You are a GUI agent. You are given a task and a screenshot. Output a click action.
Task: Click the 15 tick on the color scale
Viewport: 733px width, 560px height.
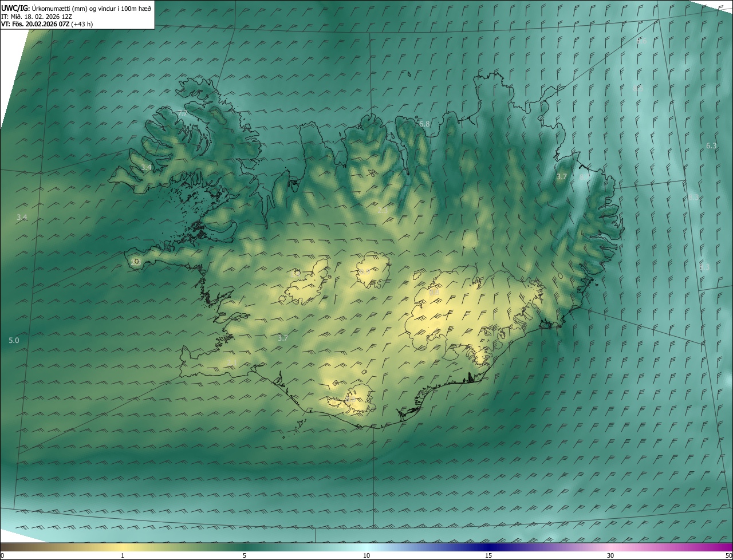pyautogui.click(x=488, y=556)
